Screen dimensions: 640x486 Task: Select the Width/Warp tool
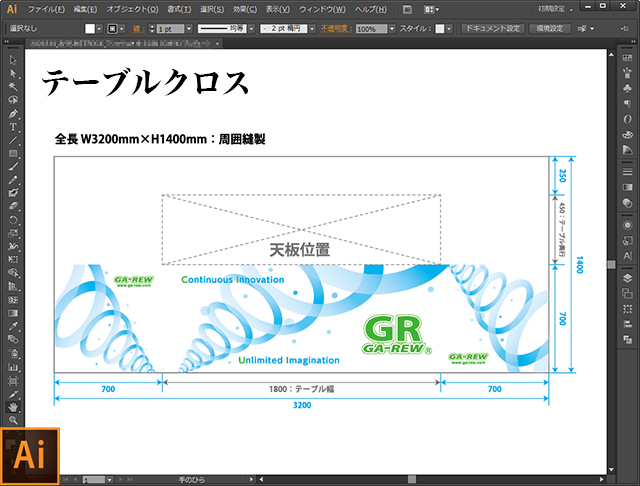click(13, 246)
